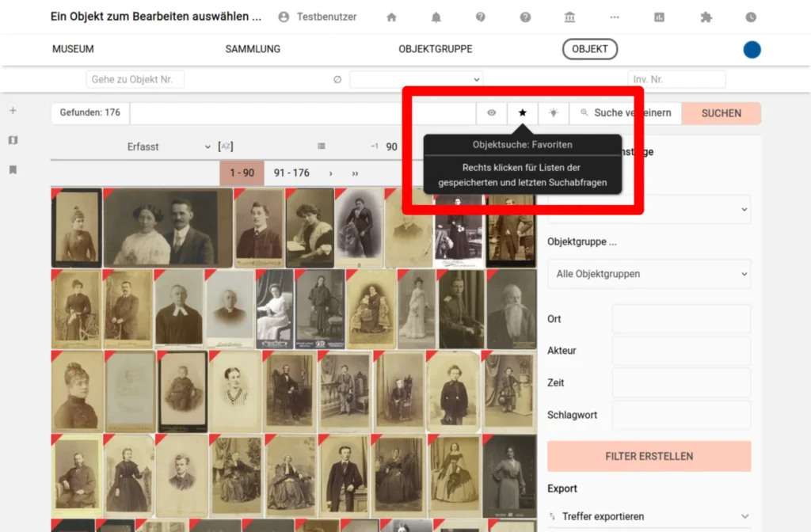
Task: Click the light bulb suggestions icon
Action: click(x=554, y=112)
